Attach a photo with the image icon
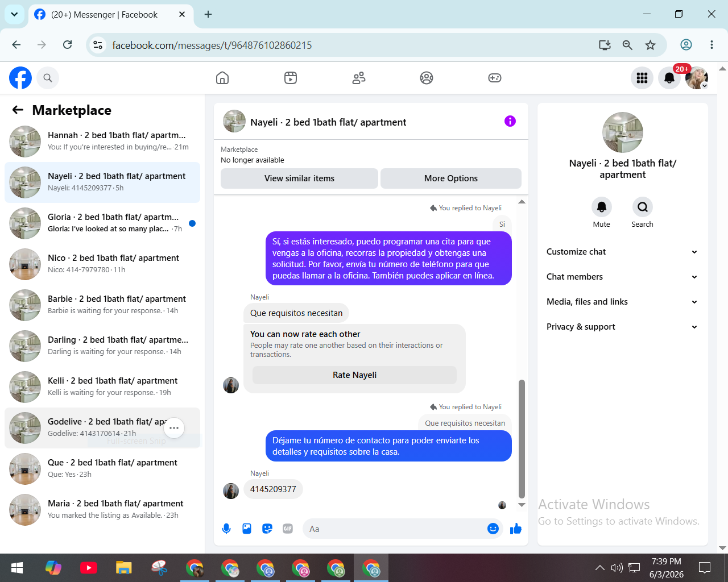This screenshot has width=728, height=582. coord(247,529)
